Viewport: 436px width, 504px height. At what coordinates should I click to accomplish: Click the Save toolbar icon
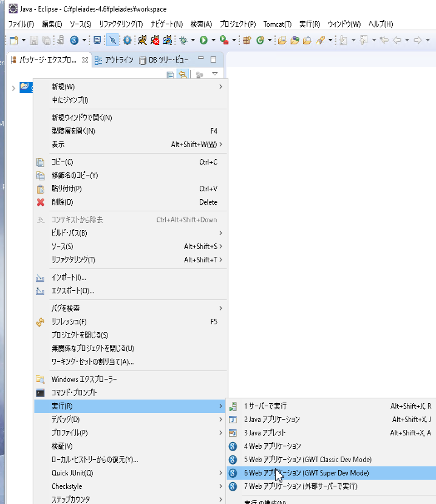coord(34,40)
